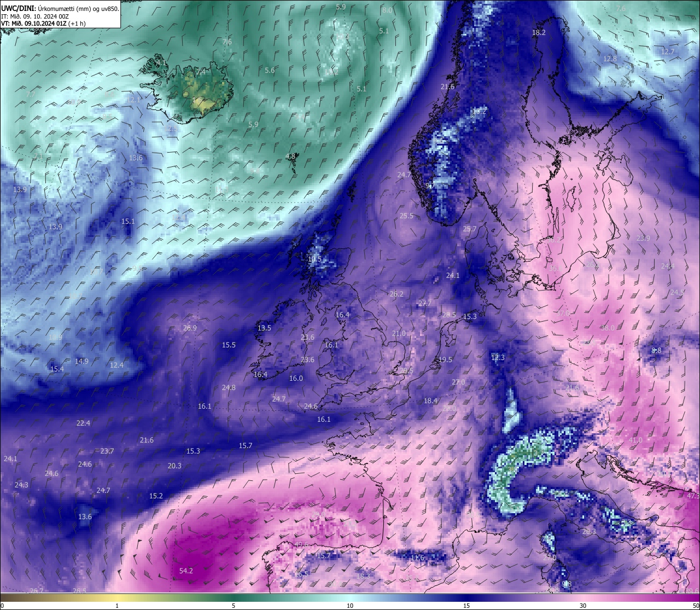Click the 11.6 value over Spain
The width and height of the screenshot is (700, 610).
pyautogui.click(x=417, y=557)
